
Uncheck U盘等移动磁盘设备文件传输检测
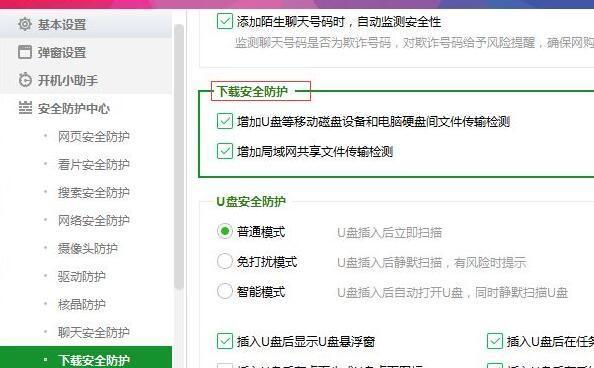pos(225,121)
